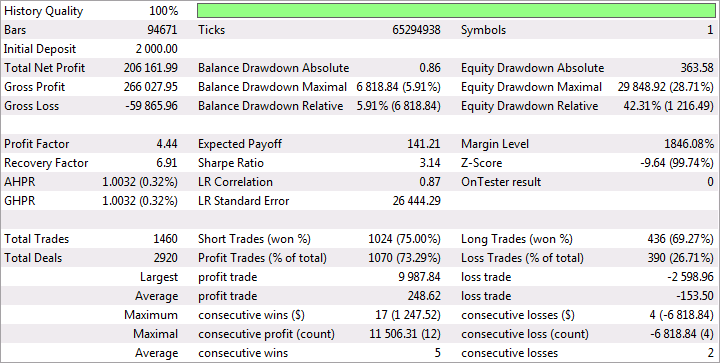This screenshot has width=720, height=363.
Task: Select the Ticks value 65294938
Action: tap(416, 30)
